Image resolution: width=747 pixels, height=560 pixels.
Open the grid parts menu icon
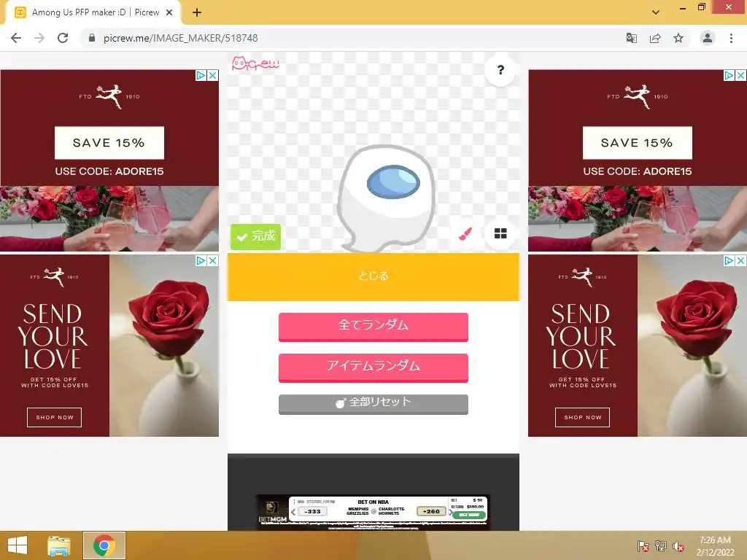point(500,234)
